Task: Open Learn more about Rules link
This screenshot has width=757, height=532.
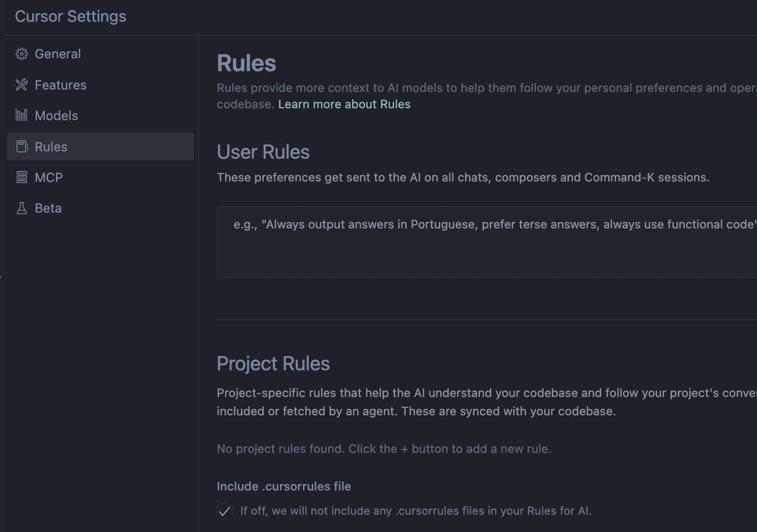Action: (344, 104)
